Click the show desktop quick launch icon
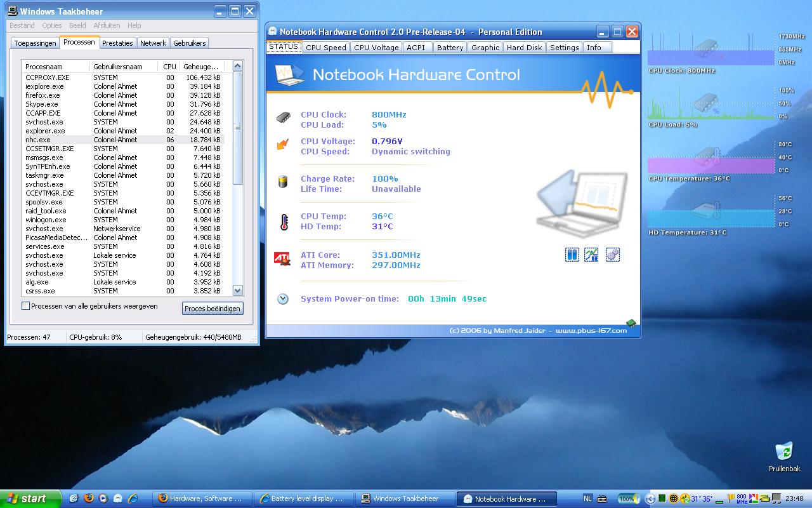Screen dimensions: 812x508 (x=74, y=498)
